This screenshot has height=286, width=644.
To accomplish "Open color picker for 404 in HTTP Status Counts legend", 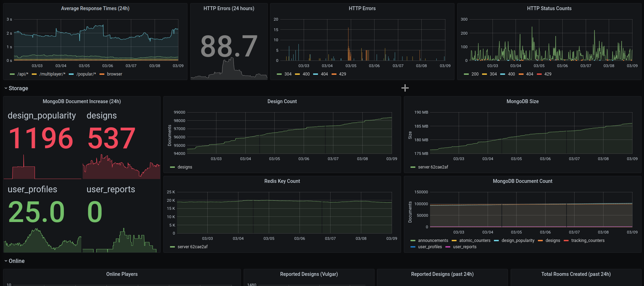I will [x=521, y=74].
